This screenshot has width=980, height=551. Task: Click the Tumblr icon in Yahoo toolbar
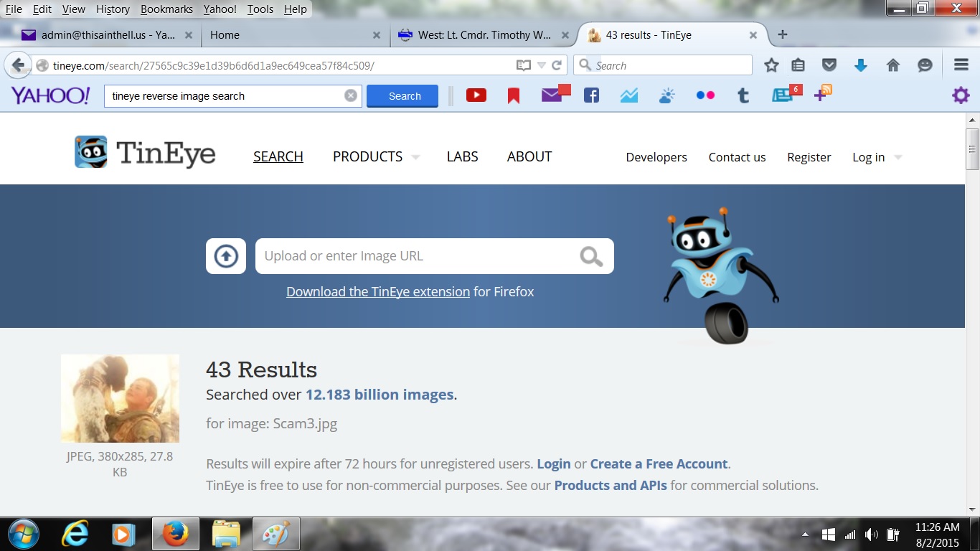coord(743,95)
